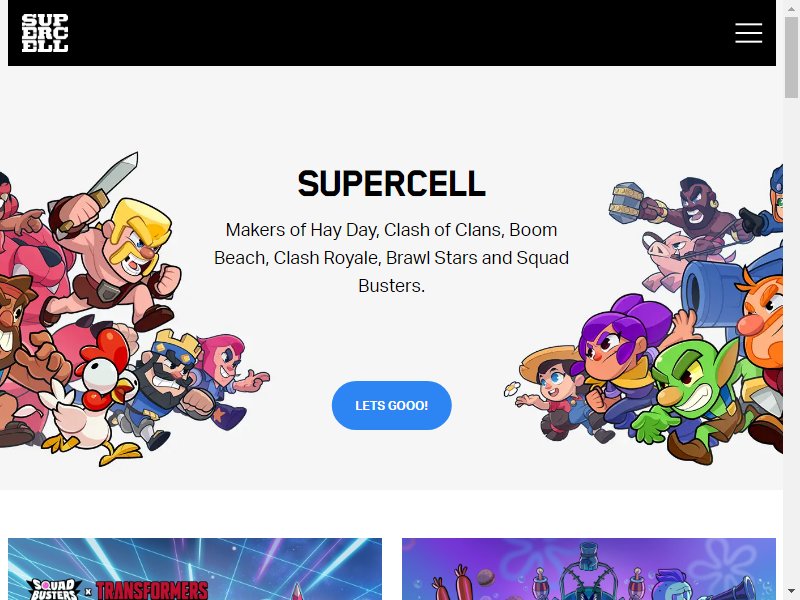The width and height of the screenshot is (800, 600).
Task: Click the vertical scrollbar thumb
Action: click(791, 57)
